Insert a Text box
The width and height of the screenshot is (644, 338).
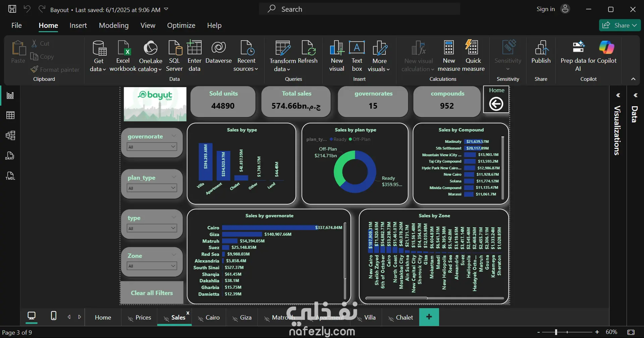(x=357, y=56)
